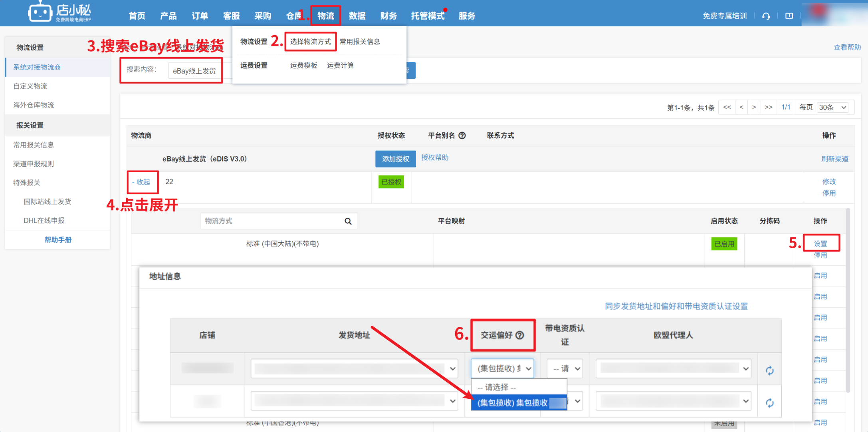Open the 物流 top menu
The width and height of the screenshot is (868, 432).
(325, 16)
